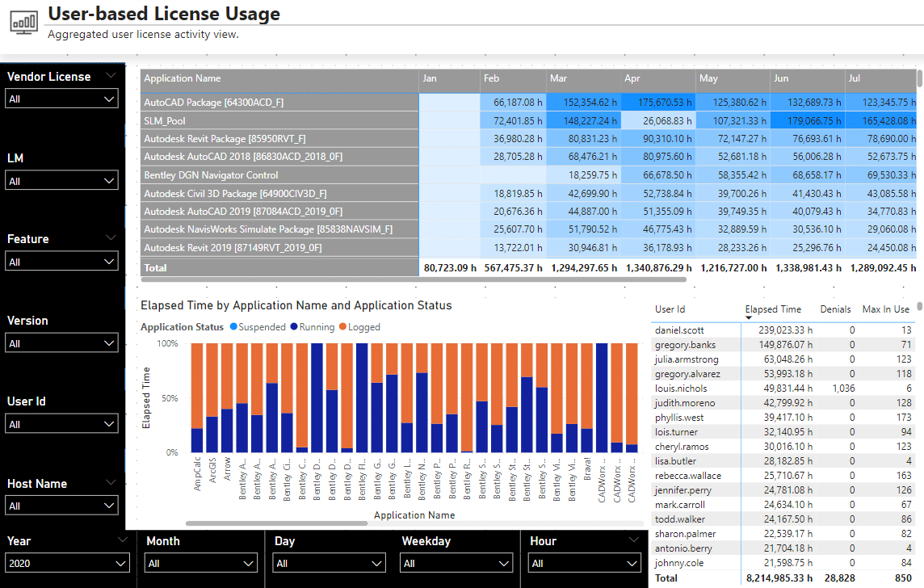Click the Max In Use column header
Image resolution: width=924 pixels, height=588 pixels.
[x=885, y=309]
